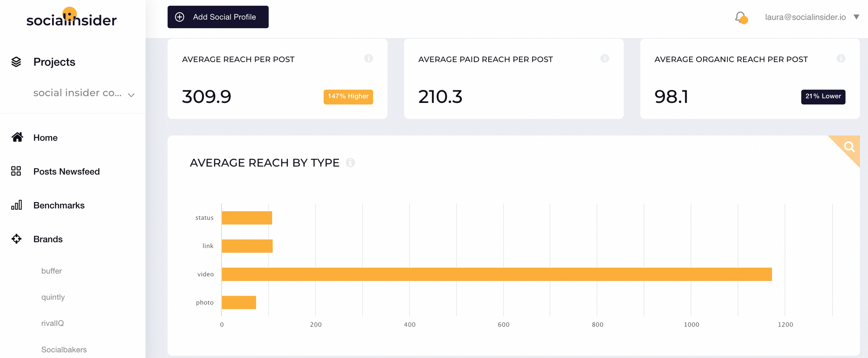Click the 147% Higher badge
The height and width of the screenshot is (358, 868).
click(348, 96)
